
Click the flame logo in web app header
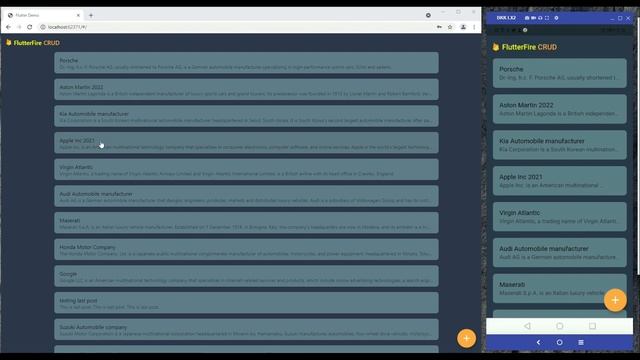pos(9,42)
